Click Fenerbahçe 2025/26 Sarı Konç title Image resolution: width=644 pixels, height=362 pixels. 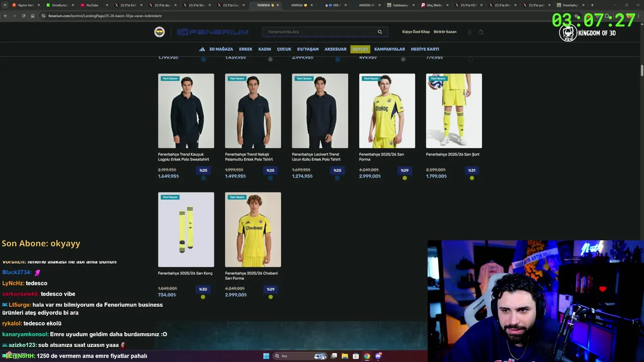click(185, 273)
